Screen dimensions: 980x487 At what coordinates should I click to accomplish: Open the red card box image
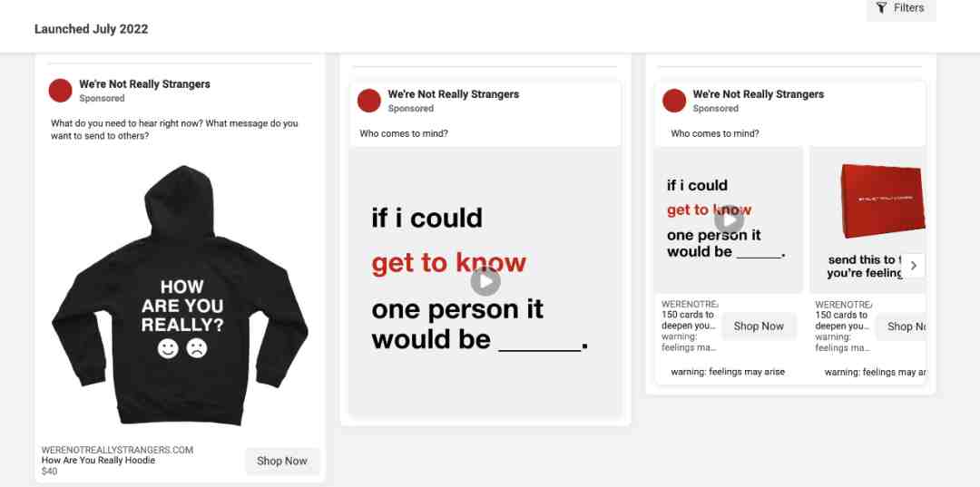pos(883,200)
